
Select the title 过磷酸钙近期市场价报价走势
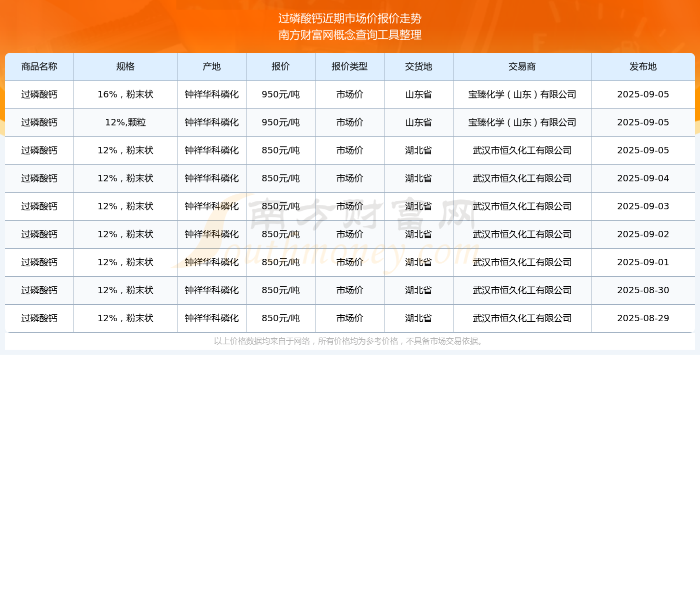click(x=350, y=18)
